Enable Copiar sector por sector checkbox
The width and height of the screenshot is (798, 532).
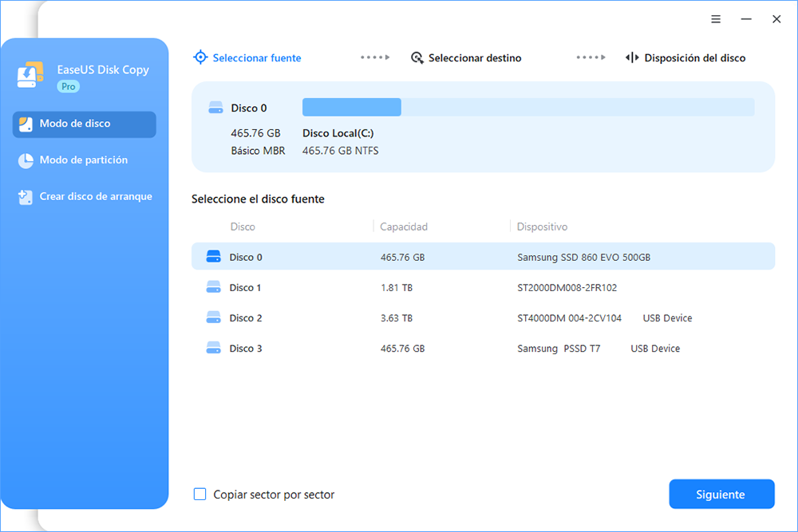click(200, 494)
